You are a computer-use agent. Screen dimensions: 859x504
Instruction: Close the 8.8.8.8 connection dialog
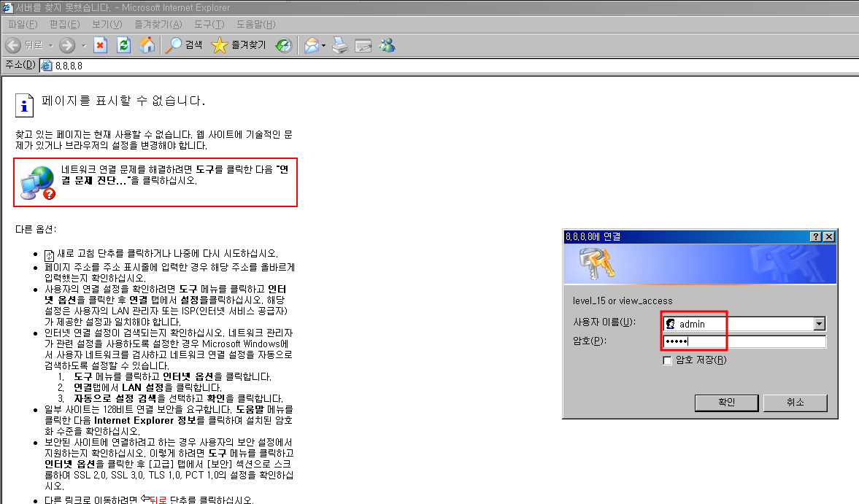coord(829,236)
